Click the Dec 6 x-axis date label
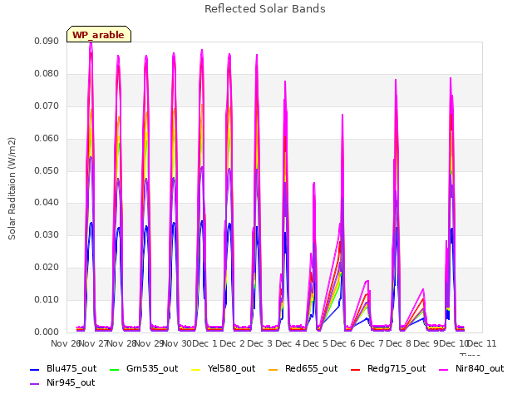The width and height of the screenshot is (532, 399). [343, 343]
